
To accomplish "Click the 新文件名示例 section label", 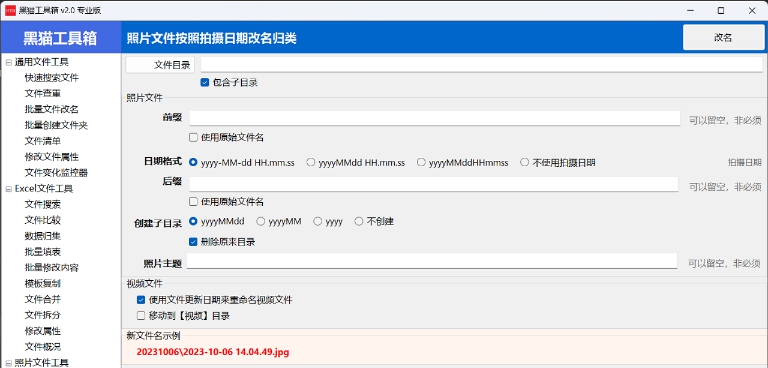I will coord(153,336).
